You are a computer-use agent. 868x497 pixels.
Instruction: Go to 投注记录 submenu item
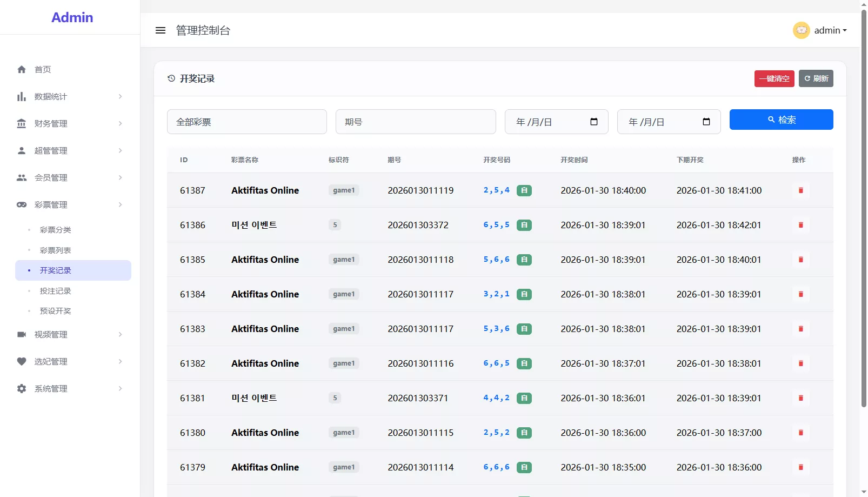click(55, 291)
